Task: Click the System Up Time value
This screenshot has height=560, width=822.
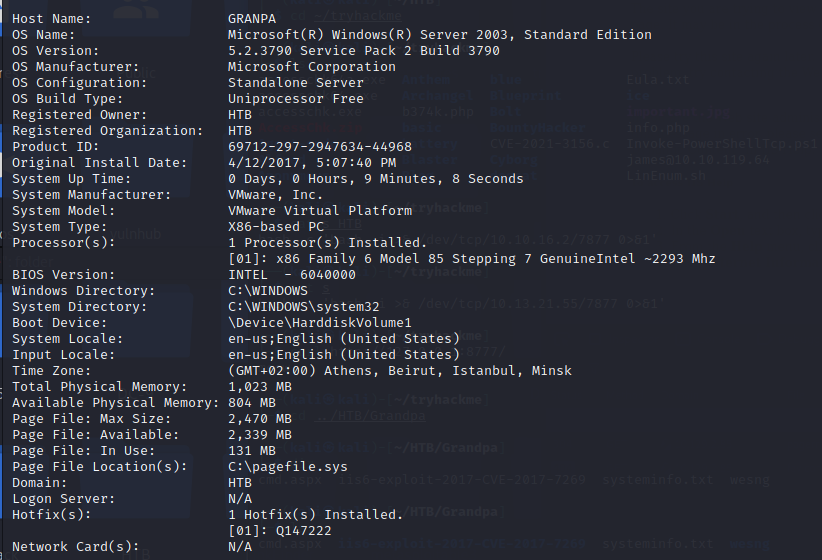Action: (375, 179)
